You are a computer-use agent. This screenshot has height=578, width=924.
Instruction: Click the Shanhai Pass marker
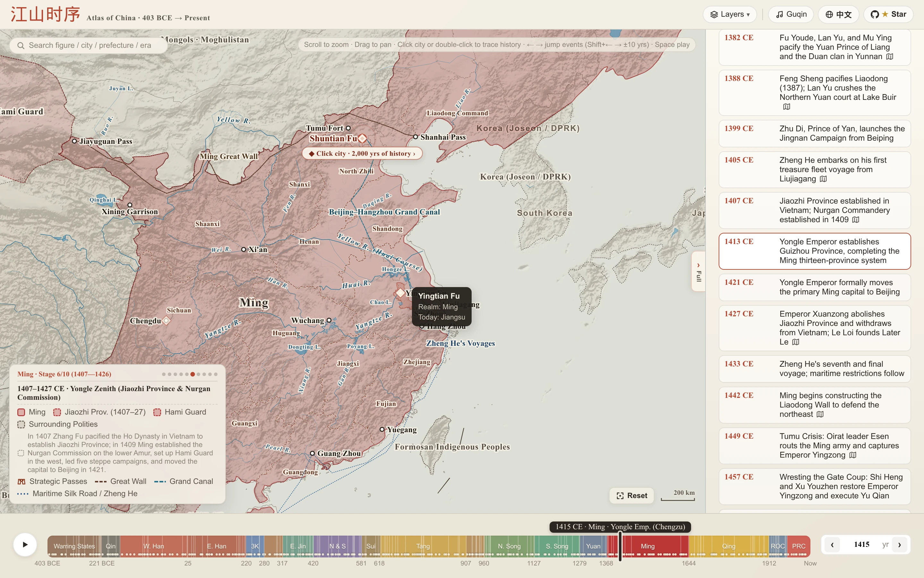click(x=415, y=137)
